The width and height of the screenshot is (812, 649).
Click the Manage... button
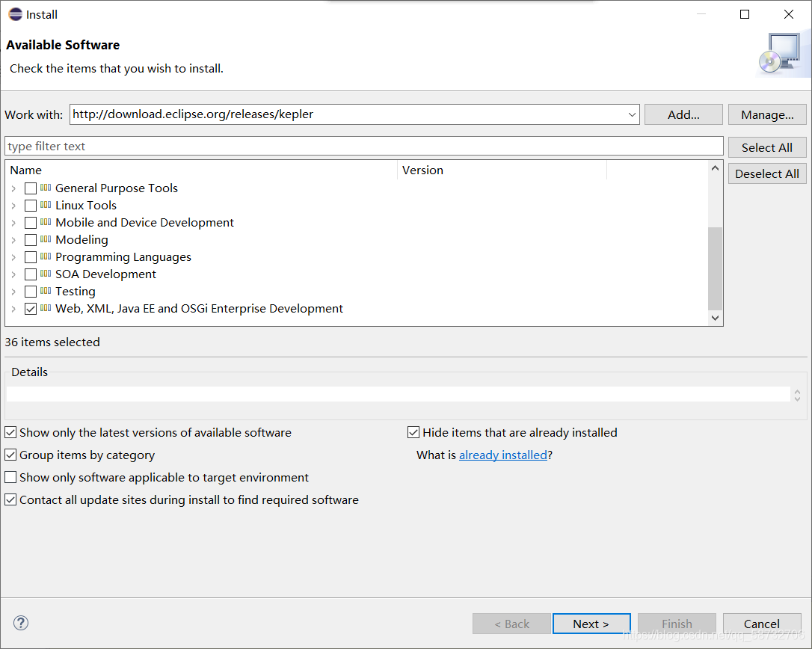[767, 114]
